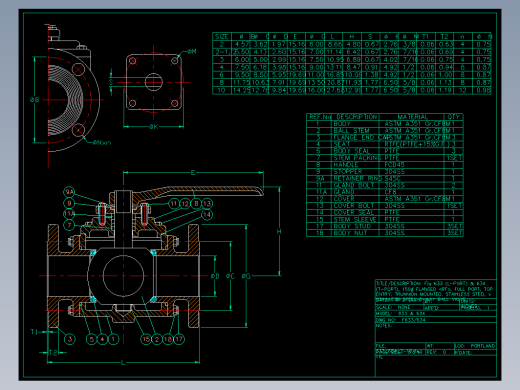520x390 pixels.
Task: Click the 'REV: 0' field in title block
Action: 436,352
